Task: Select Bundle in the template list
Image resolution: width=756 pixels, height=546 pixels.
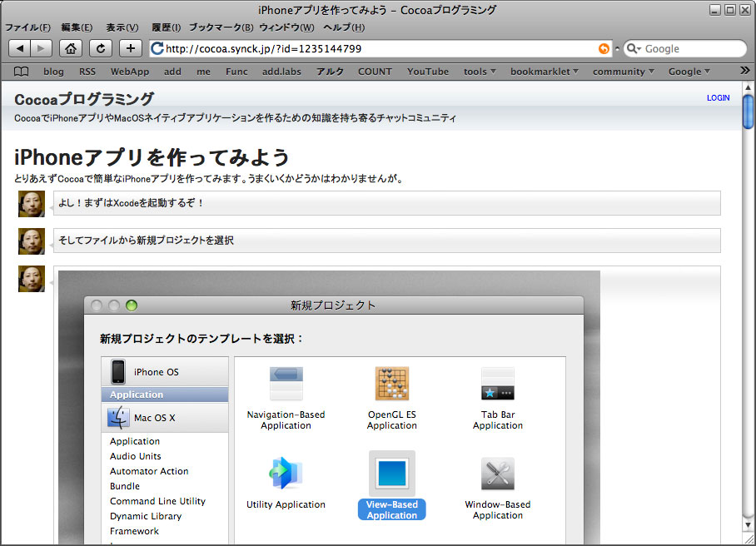Action: pyautogui.click(x=125, y=486)
